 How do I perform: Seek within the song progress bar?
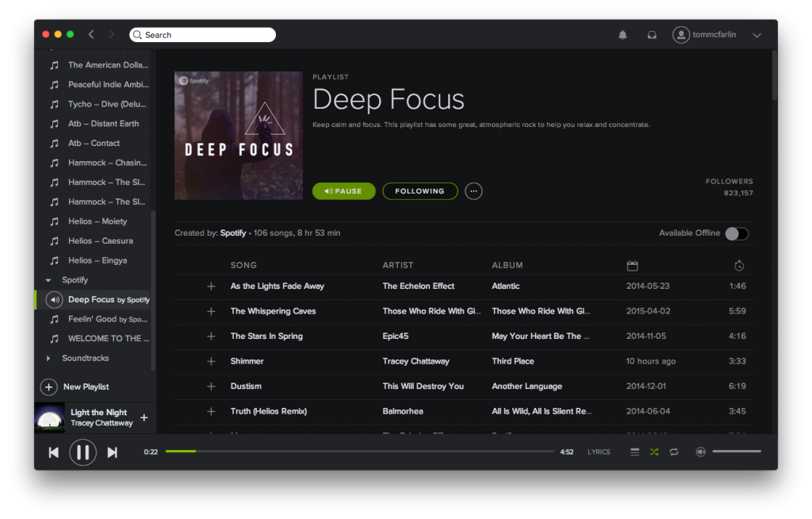pos(359,452)
